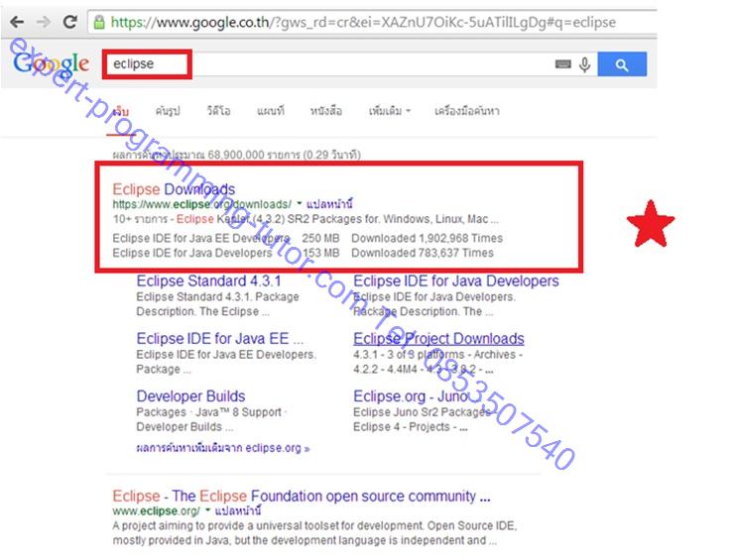The height and width of the screenshot is (560, 735).
Task: Open Developer Builds sitelink
Action: coord(190,396)
